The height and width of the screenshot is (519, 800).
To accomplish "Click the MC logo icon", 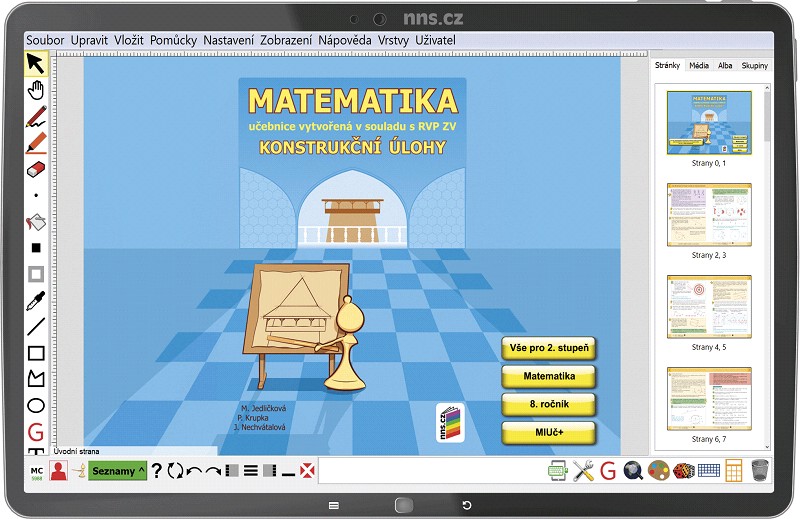I will click(x=37, y=473).
